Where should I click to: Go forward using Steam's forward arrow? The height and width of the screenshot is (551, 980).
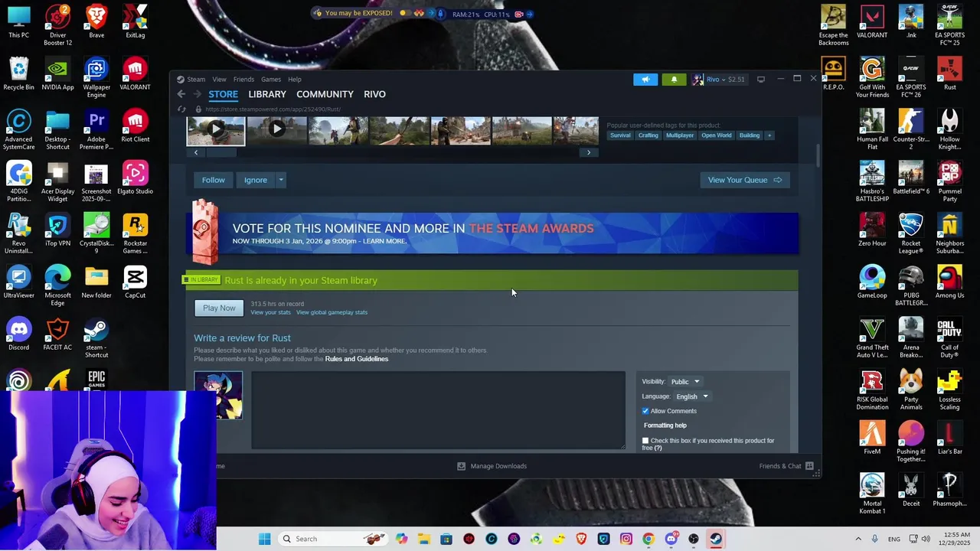point(197,94)
